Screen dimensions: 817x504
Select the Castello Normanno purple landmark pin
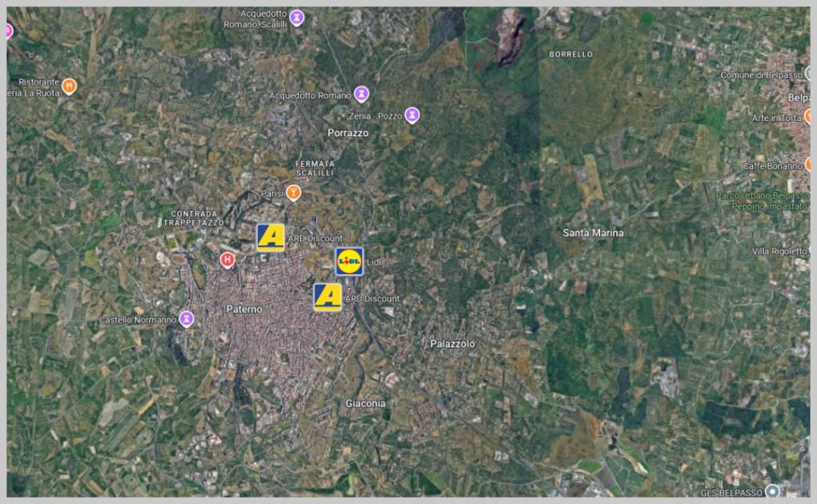click(187, 319)
